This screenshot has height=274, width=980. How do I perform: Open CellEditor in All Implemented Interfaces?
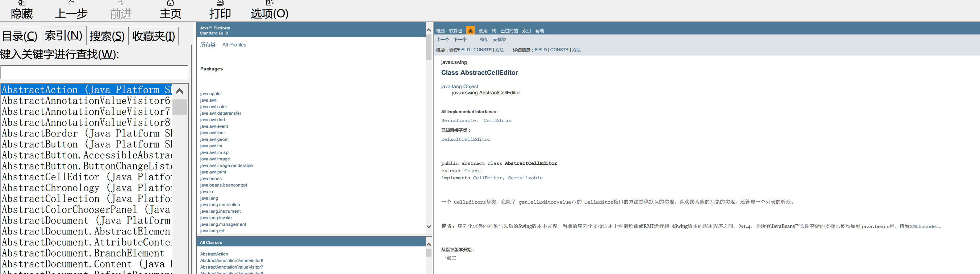[x=498, y=120]
